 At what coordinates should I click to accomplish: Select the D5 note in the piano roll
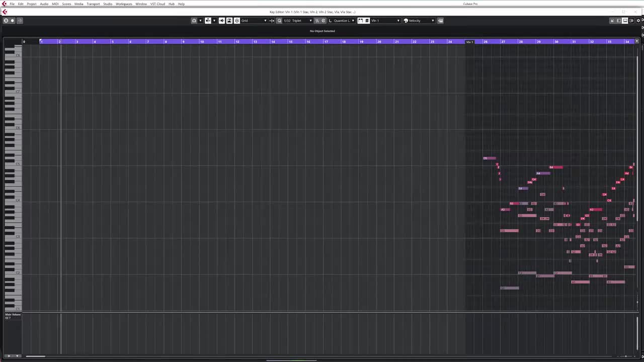click(490, 158)
